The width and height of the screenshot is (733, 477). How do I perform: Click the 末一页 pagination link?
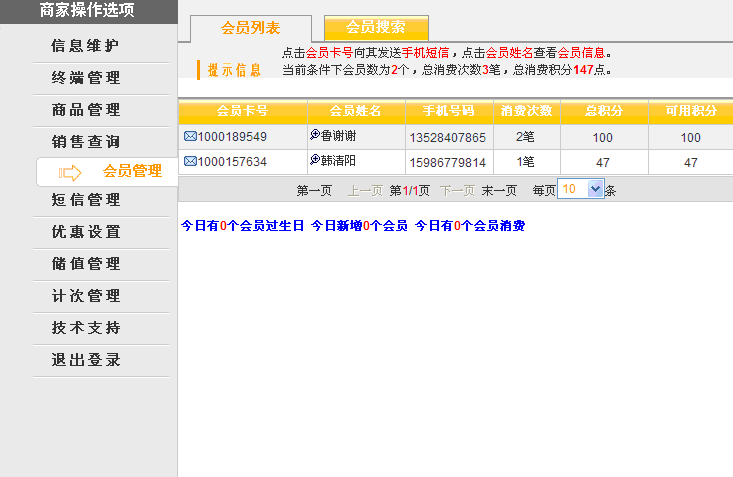(x=499, y=190)
